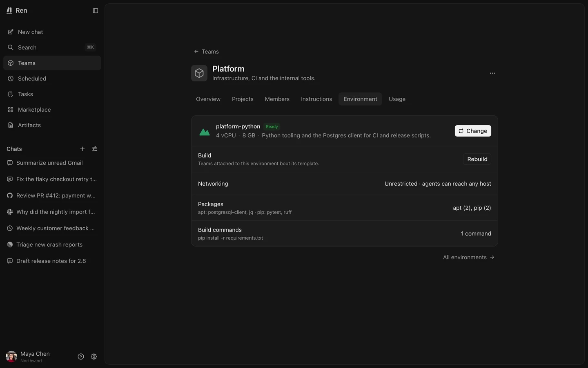Image resolution: width=588 pixels, height=368 pixels.
Task: Collapse the sidebar with the panel icon
Action: point(96,11)
